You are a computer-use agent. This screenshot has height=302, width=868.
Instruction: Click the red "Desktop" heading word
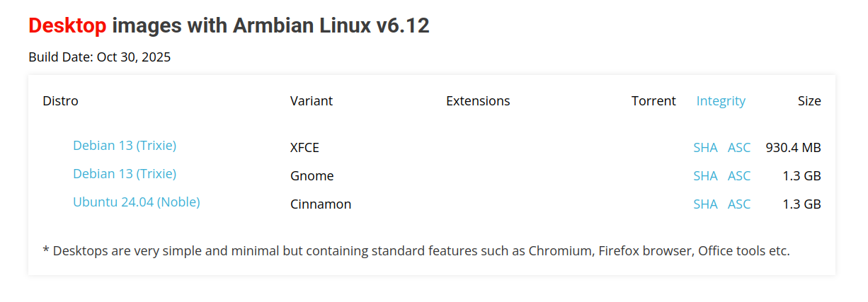point(67,26)
